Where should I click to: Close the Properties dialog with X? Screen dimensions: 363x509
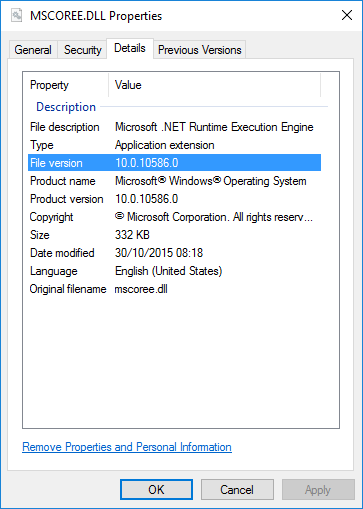pyautogui.click(x=347, y=15)
